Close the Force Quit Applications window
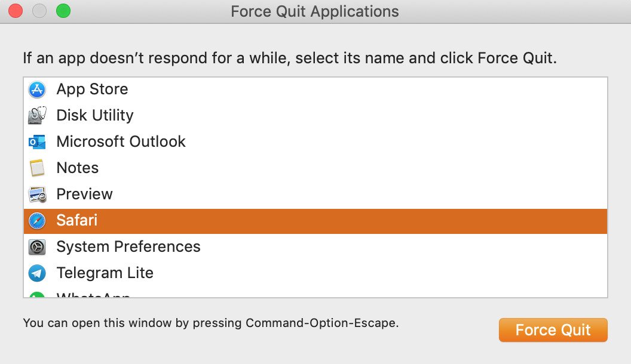 point(16,11)
